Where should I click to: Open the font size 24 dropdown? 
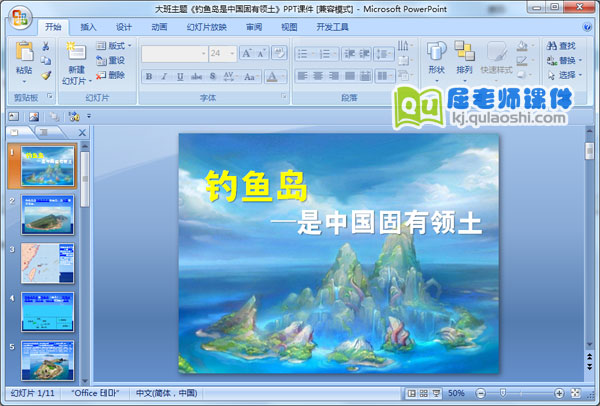pyautogui.click(x=232, y=54)
